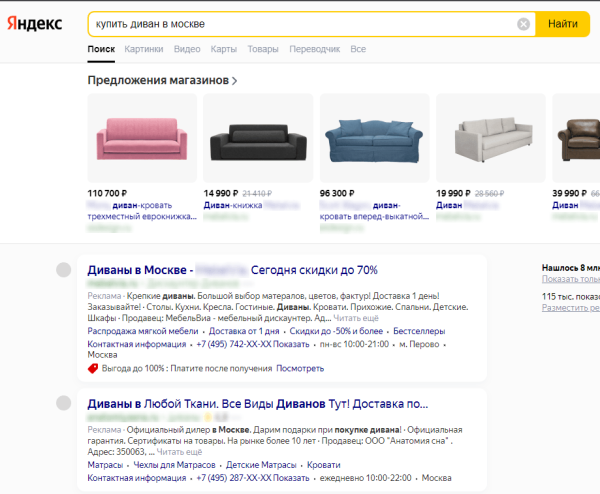600x494 pixels.
Task: Click in the search input field
Action: click(302, 24)
